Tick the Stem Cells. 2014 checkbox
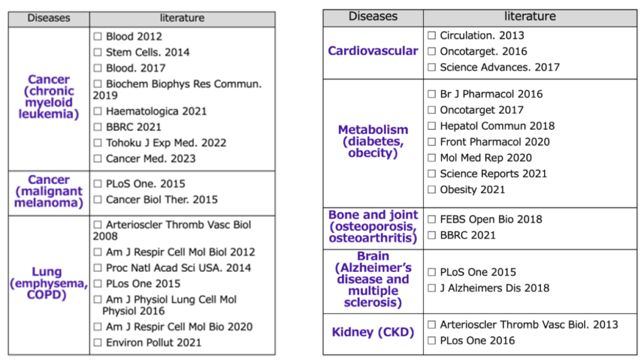Screen dimensions: 644x362 97,53
